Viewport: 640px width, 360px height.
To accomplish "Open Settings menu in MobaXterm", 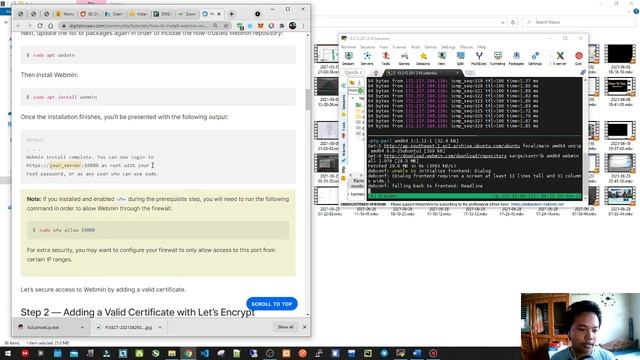I will pos(448,47).
